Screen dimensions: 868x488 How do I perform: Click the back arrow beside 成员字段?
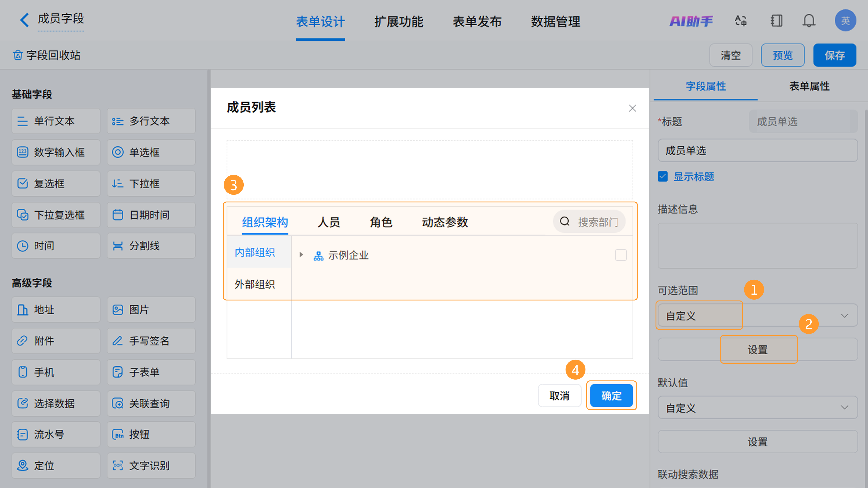pos(24,20)
